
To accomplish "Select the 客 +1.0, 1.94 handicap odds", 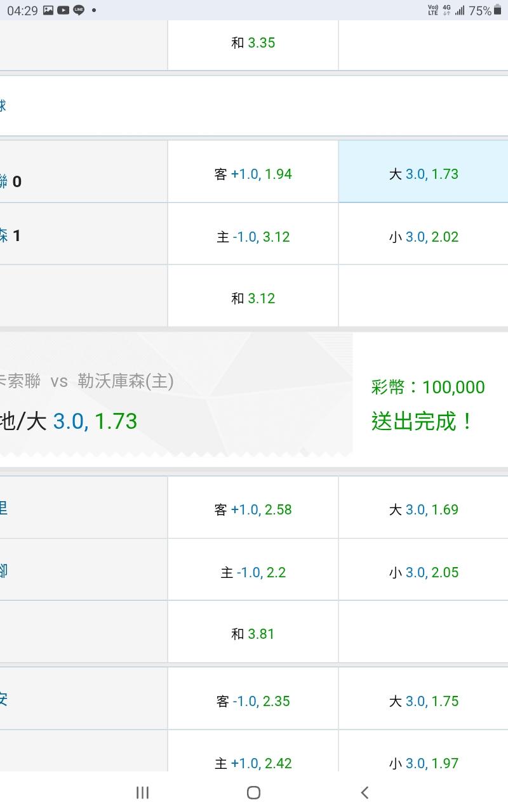I will (253, 174).
